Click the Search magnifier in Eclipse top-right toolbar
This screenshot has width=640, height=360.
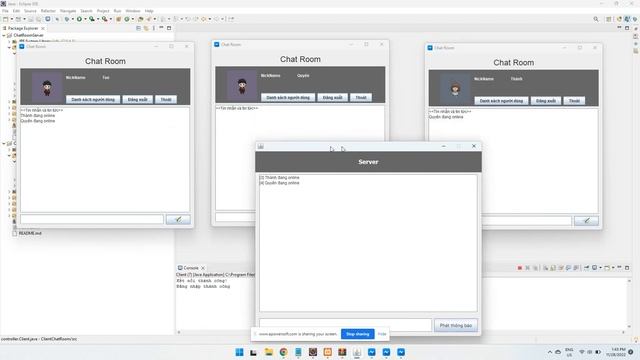[x=596, y=19]
